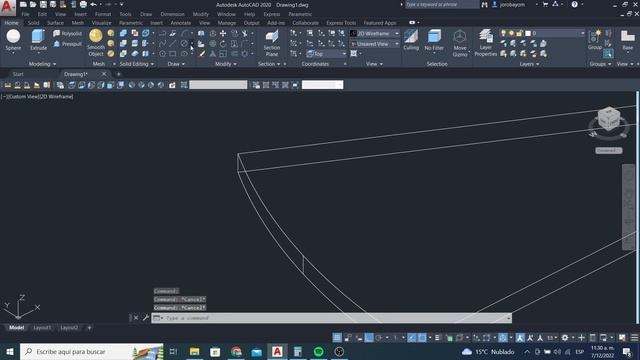640x360 pixels.
Task: Open the Model space tab
Action: click(x=16, y=328)
